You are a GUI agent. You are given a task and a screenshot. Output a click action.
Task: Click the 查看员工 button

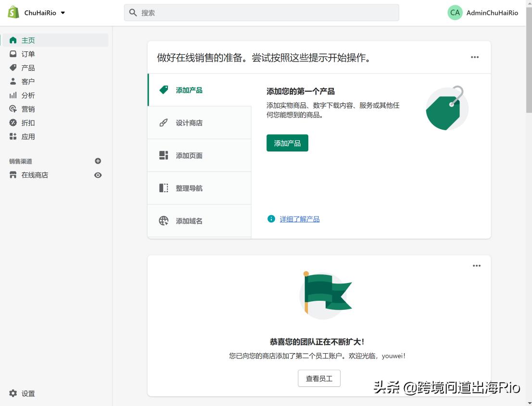[x=319, y=378]
